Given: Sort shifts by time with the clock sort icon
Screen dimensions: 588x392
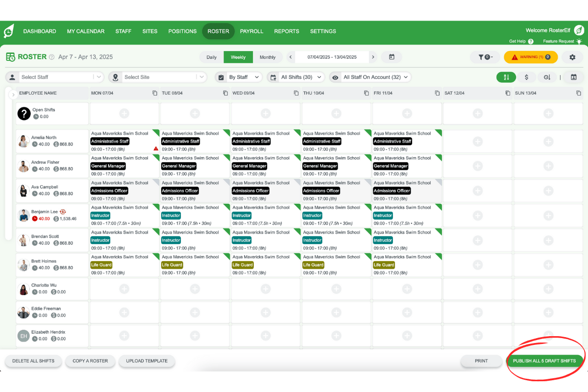Looking at the screenshot, I should pos(548,77).
